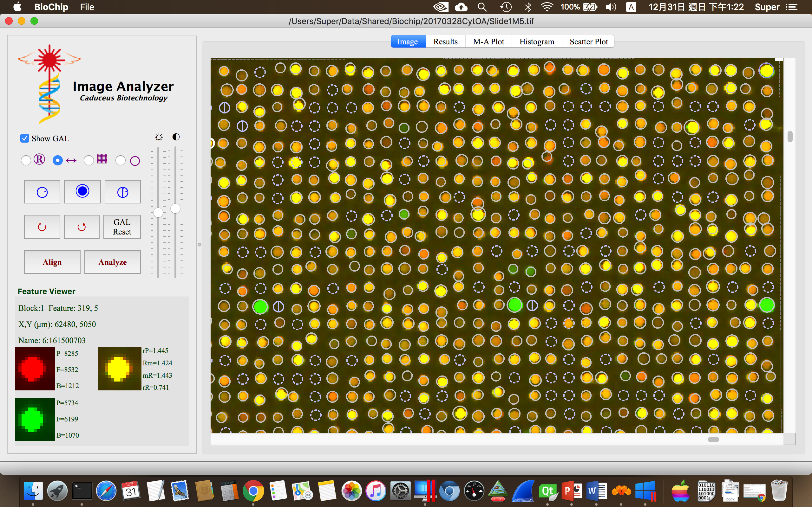812x507 pixels.
Task: Open Spotlight search in menu bar
Action: [x=482, y=7]
